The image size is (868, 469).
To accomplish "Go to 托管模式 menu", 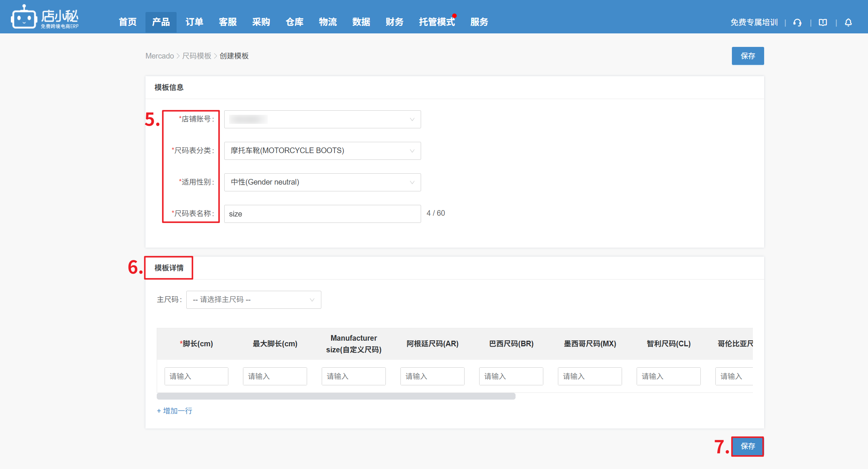I will coord(436,22).
